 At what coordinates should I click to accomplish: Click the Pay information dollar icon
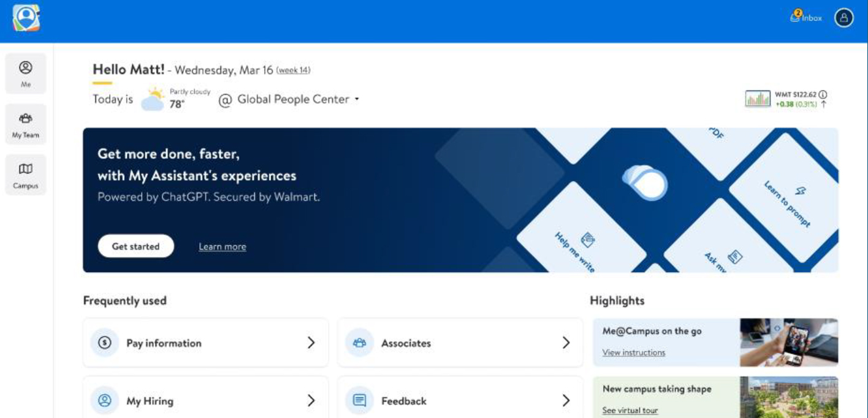pos(105,343)
